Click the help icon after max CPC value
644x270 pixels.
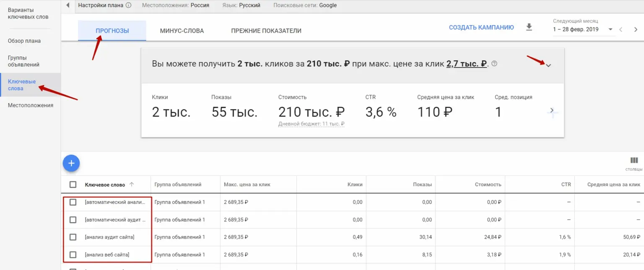pos(494,63)
